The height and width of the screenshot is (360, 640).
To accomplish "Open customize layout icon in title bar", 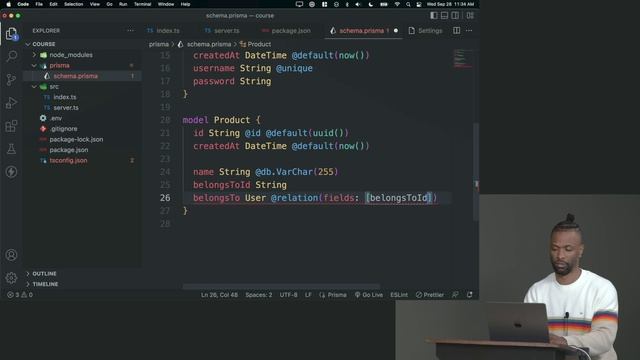I will 470,16.
